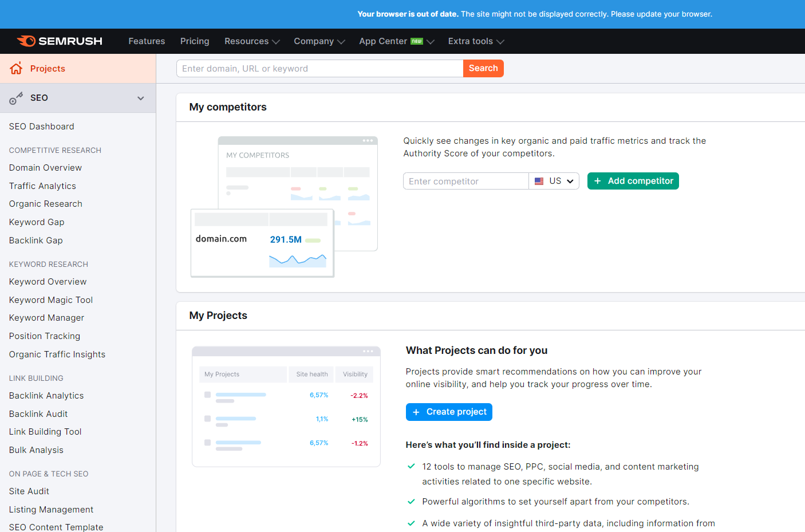This screenshot has width=805, height=532.
Task: Open SEO Dashboard
Action: click(x=42, y=127)
